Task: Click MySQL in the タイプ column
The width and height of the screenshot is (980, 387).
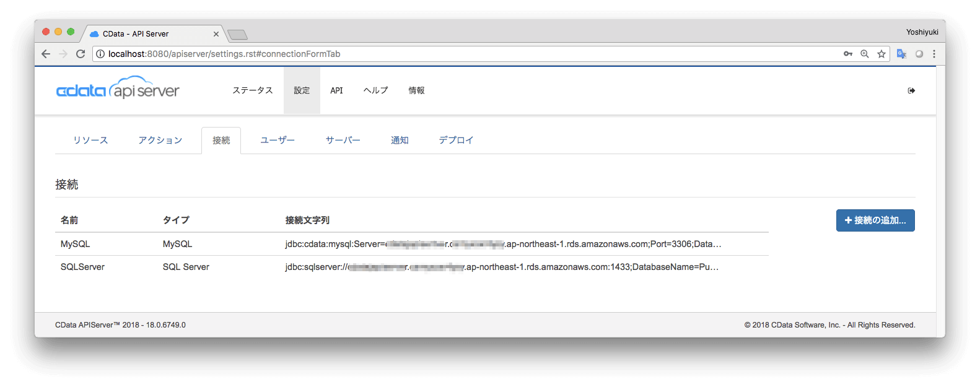Action: pyautogui.click(x=177, y=244)
